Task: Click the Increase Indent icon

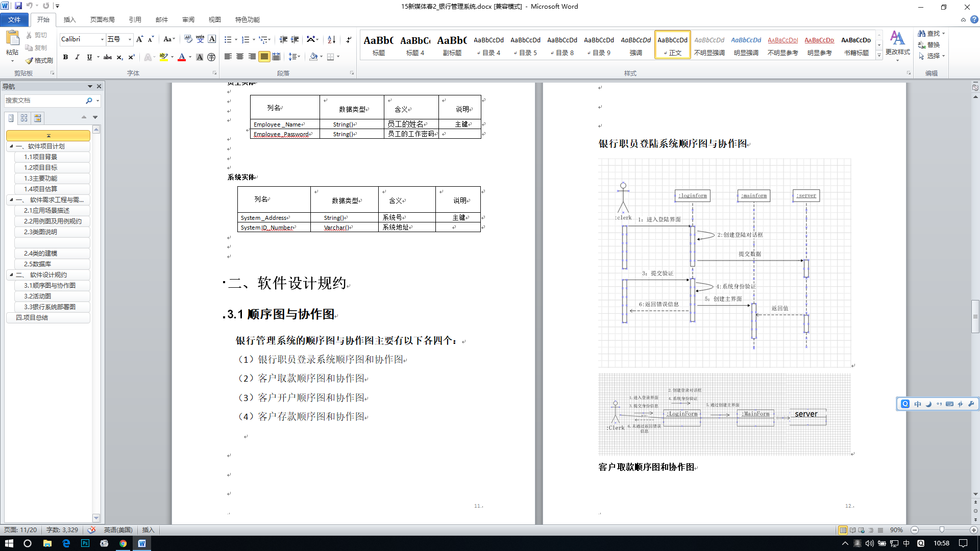Action: pos(295,39)
